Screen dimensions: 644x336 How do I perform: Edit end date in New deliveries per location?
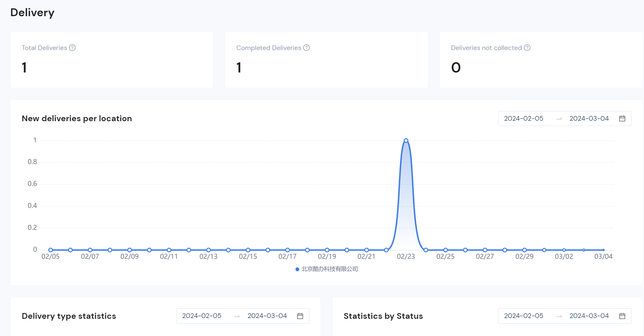(589, 119)
